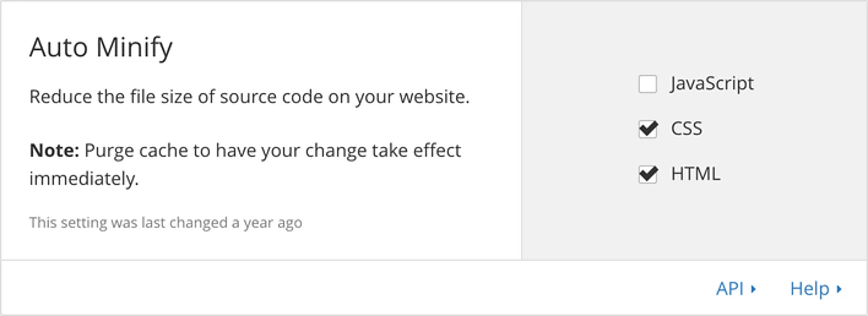The image size is (868, 316).
Task: Uncheck the CSS checkbox
Action: pyautogui.click(x=648, y=129)
